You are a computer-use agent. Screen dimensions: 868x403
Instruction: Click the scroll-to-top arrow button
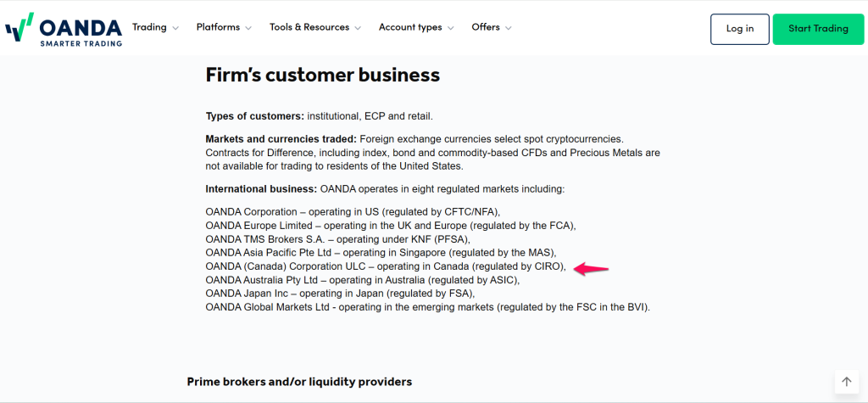coord(846,382)
